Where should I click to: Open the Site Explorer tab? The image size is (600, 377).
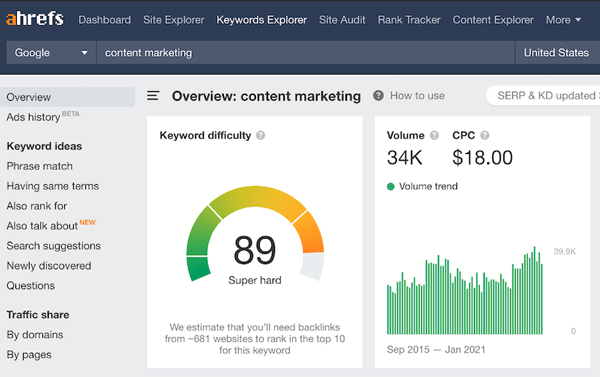(174, 20)
